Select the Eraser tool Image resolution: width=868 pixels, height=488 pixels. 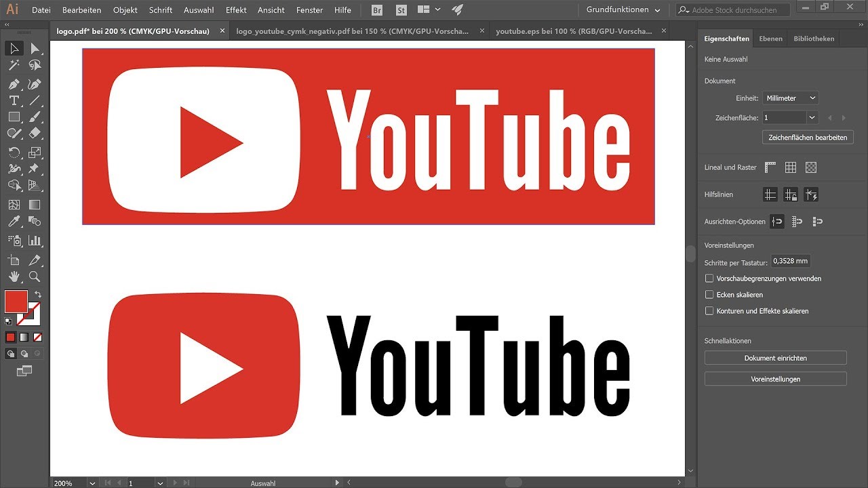(x=35, y=134)
